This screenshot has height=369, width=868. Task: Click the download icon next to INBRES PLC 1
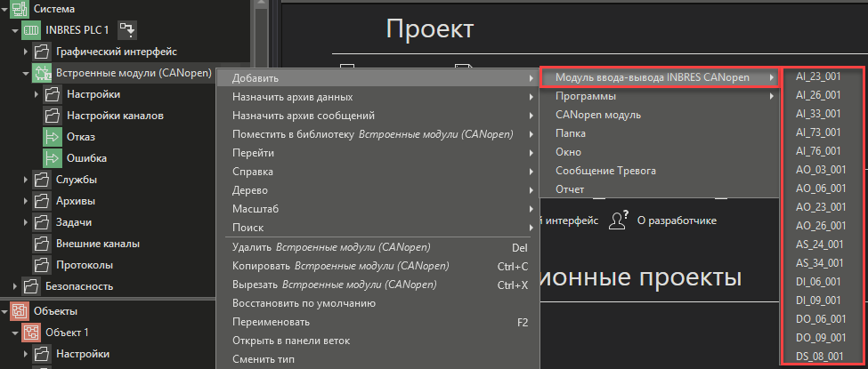pos(128,30)
